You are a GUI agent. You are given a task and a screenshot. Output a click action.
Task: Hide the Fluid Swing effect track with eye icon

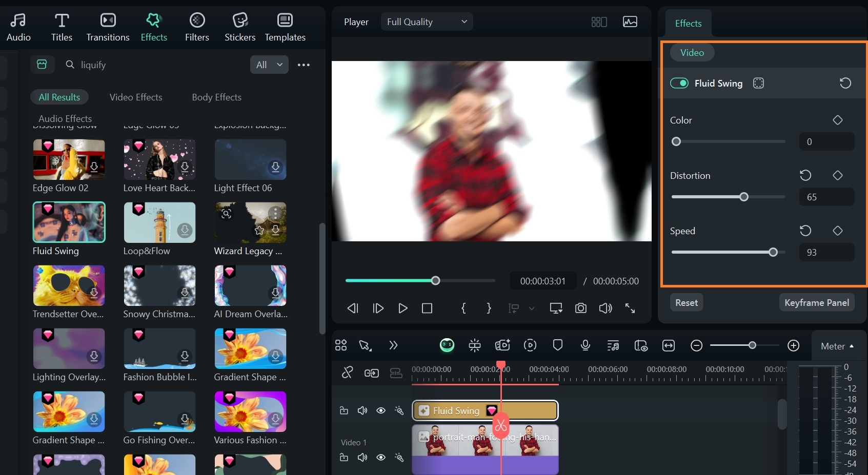click(381, 410)
